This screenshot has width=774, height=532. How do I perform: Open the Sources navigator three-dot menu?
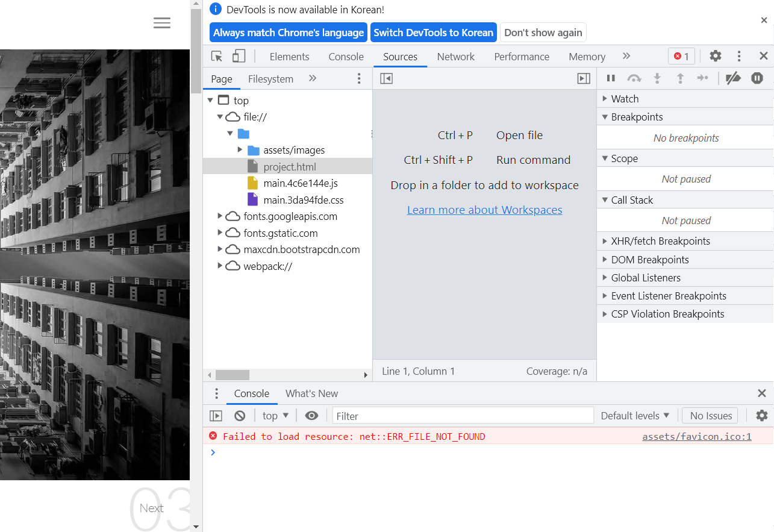pyautogui.click(x=359, y=78)
